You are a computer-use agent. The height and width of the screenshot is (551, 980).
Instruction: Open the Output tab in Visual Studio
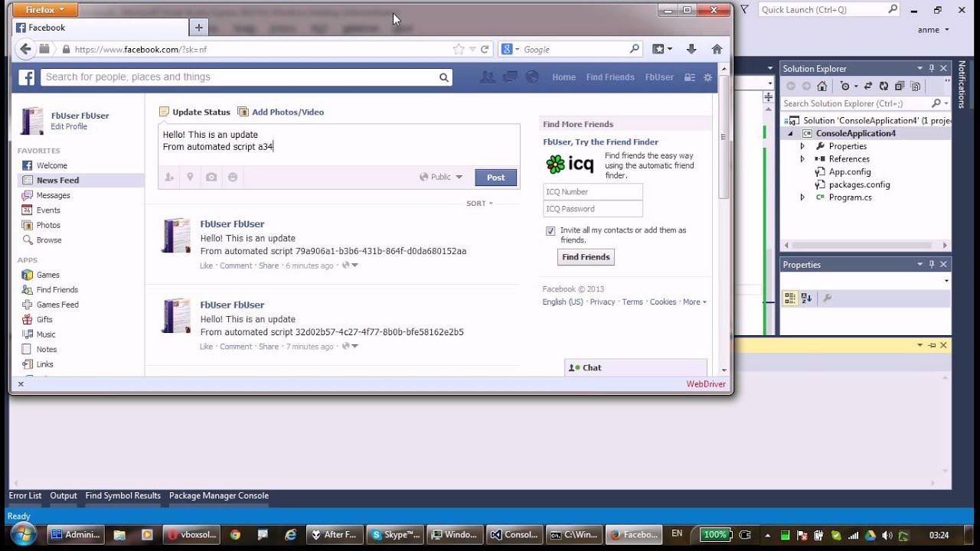(64, 496)
